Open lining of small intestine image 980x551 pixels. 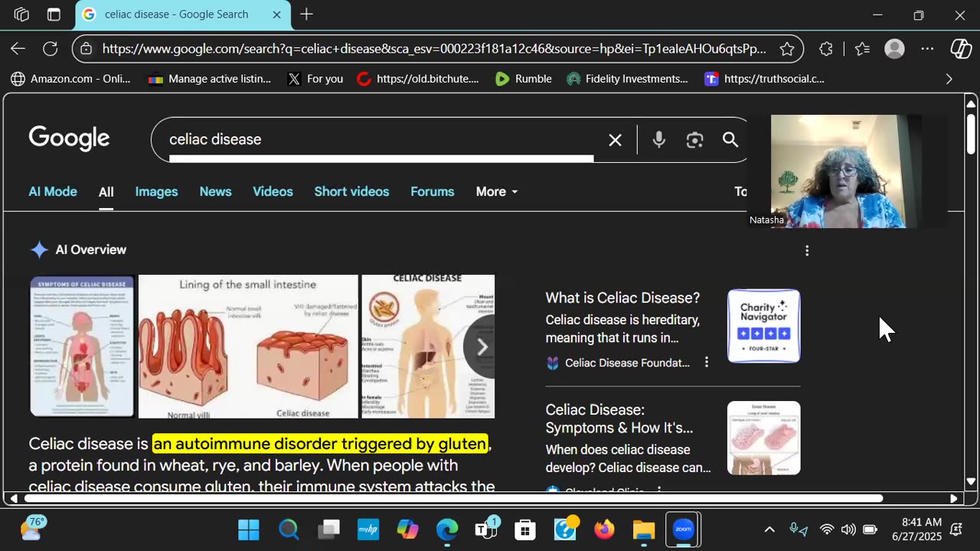[248, 347]
